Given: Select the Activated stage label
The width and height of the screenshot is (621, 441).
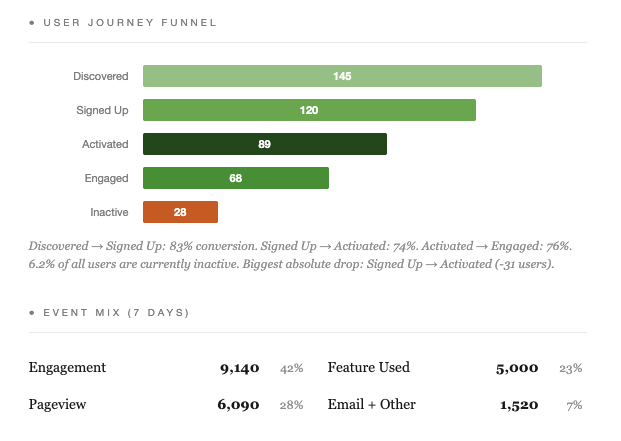Looking at the screenshot, I should [x=105, y=144].
